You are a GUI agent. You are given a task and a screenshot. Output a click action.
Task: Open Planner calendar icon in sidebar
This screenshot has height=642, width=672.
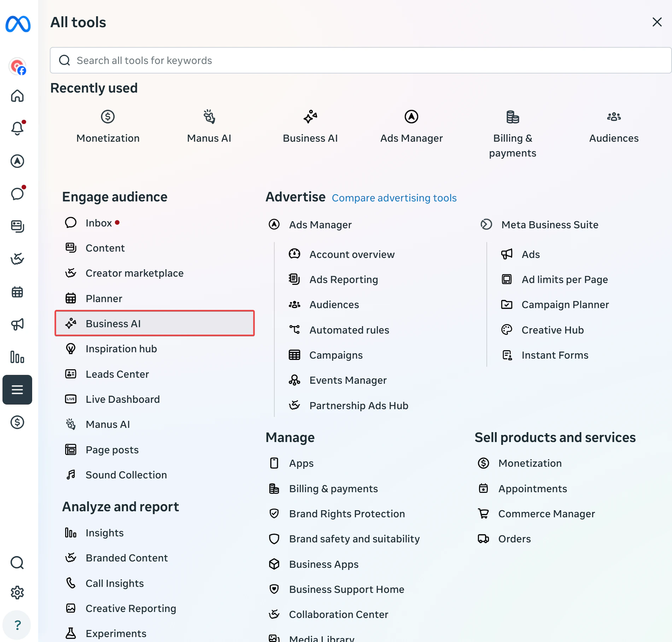pos(17,292)
